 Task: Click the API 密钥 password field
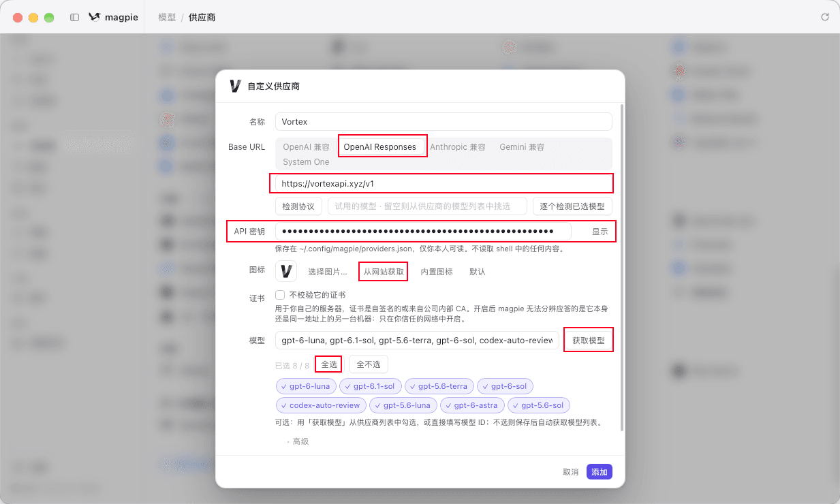(x=423, y=232)
